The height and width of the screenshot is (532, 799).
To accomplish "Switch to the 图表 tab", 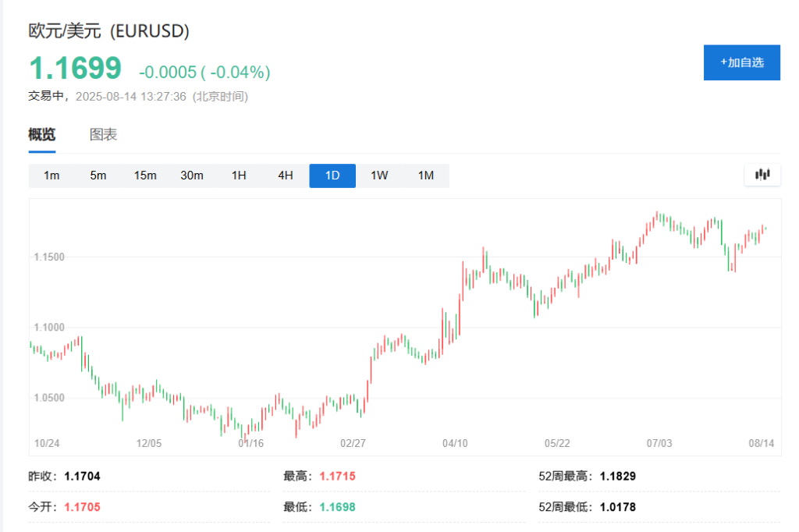I will click(103, 134).
